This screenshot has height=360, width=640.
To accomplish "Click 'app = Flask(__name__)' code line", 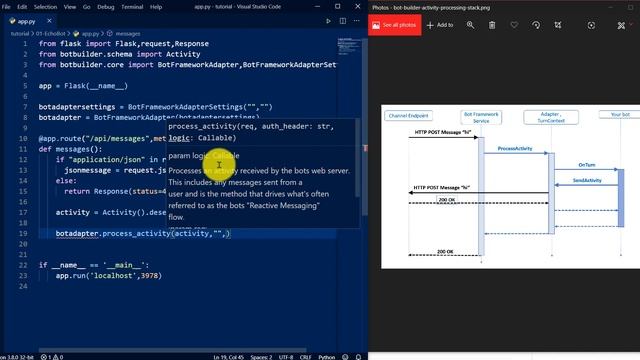I will pos(83,86).
